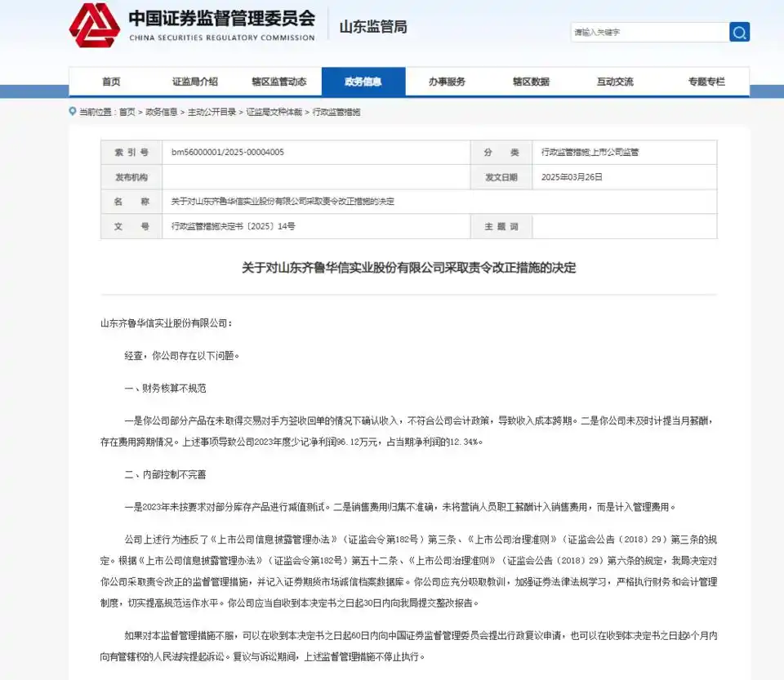
Task: Open the 证监局介绍 navigation tab
Action: 195,82
